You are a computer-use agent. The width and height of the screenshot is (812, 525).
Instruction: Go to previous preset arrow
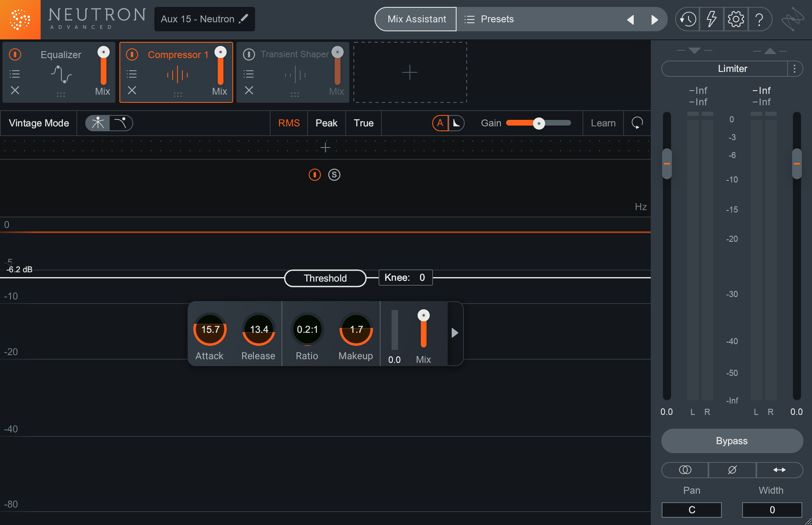pyautogui.click(x=630, y=20)
